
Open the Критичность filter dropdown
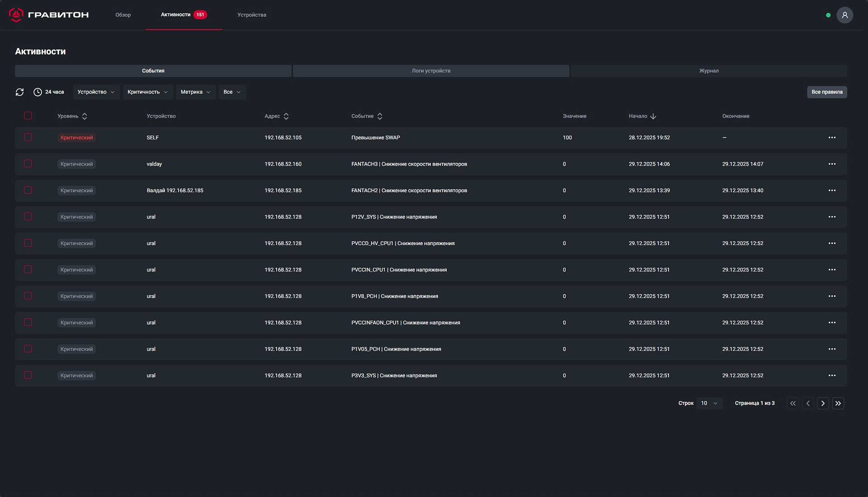pos(147,92)
